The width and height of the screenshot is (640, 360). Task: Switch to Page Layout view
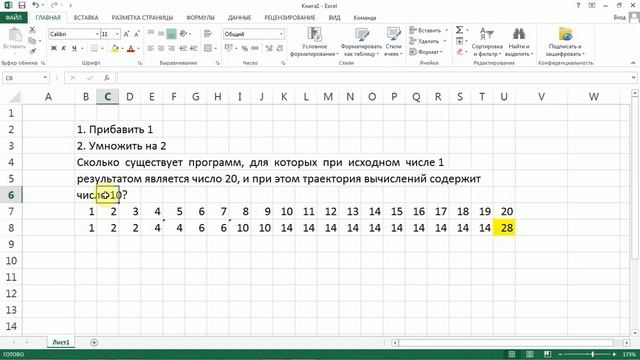529,354
